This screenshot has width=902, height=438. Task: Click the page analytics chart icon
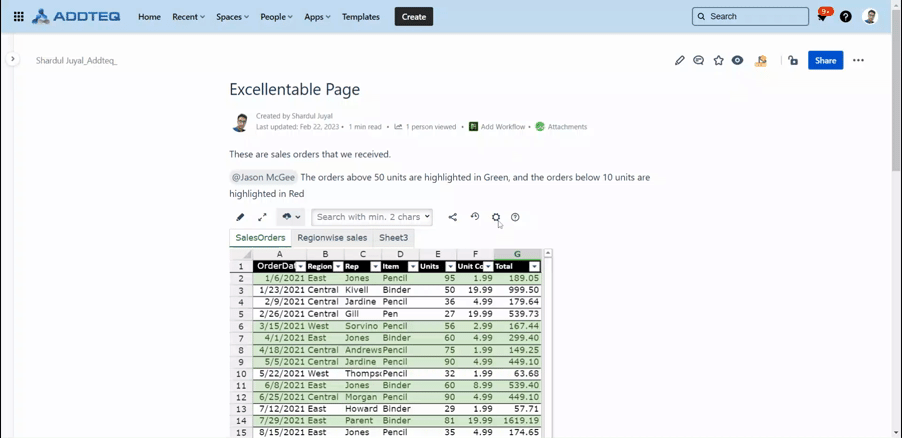coord(398,127)
